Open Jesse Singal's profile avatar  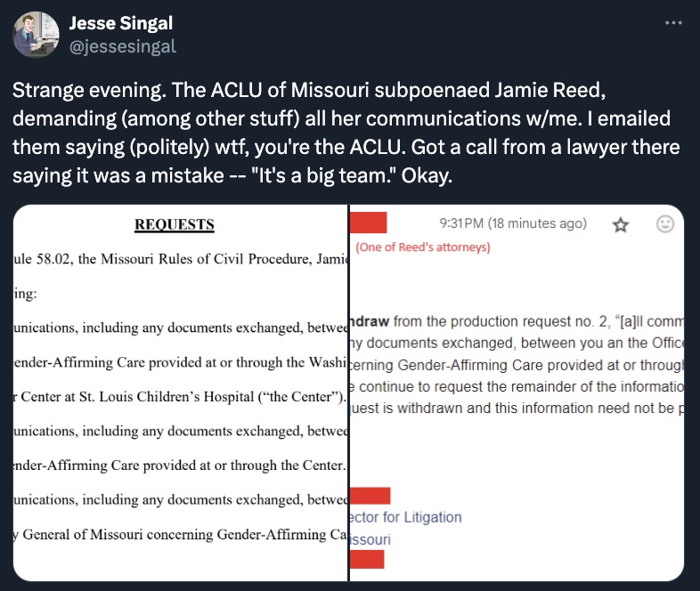[x=36, y=35]
